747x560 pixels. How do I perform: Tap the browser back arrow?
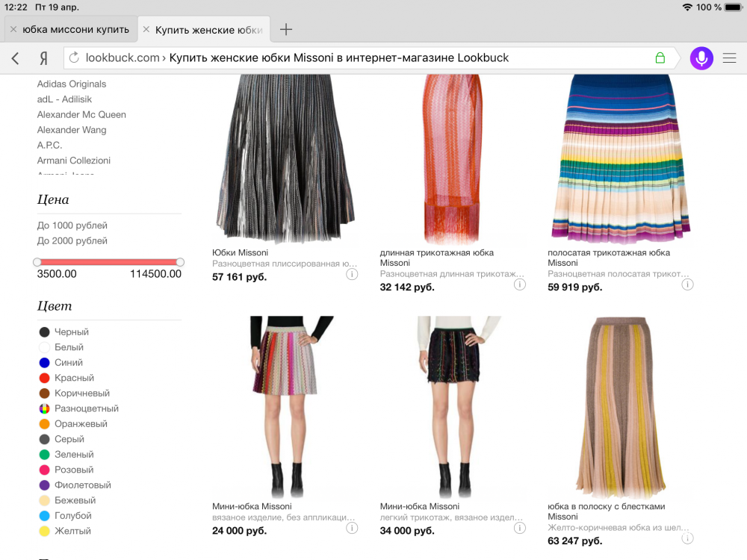(x=15, y=58)
